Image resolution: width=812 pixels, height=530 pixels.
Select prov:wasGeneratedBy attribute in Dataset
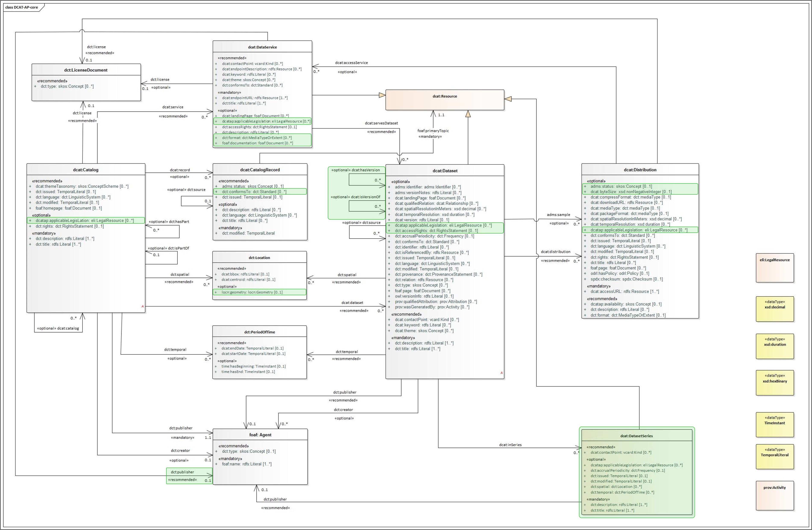[x=432, y=307]
